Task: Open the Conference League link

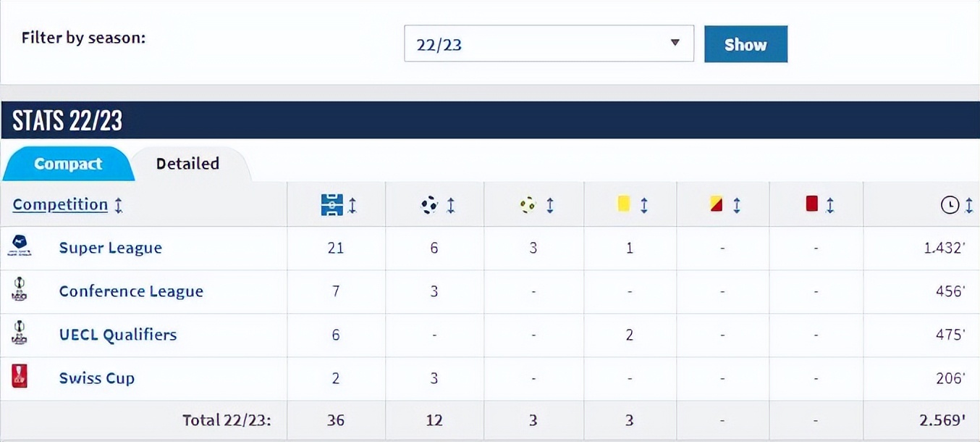Action: pyautogui.click(x=131, y=291)
